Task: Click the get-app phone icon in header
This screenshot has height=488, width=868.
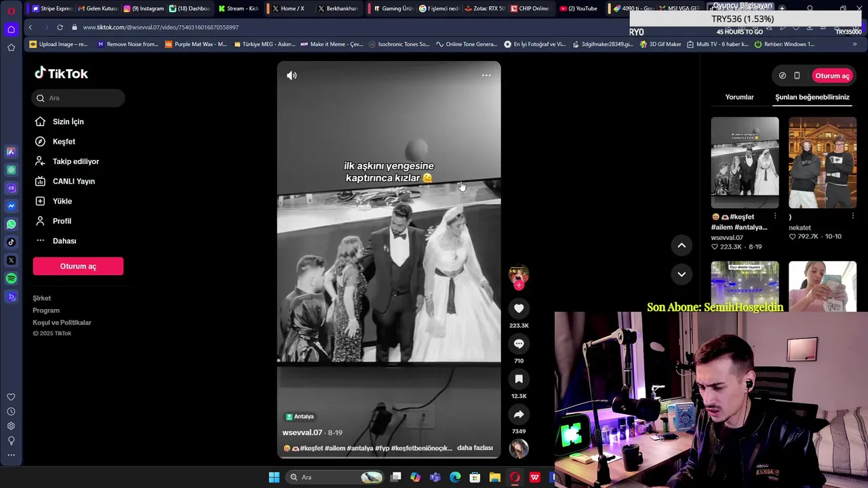Action: [797, 76]
